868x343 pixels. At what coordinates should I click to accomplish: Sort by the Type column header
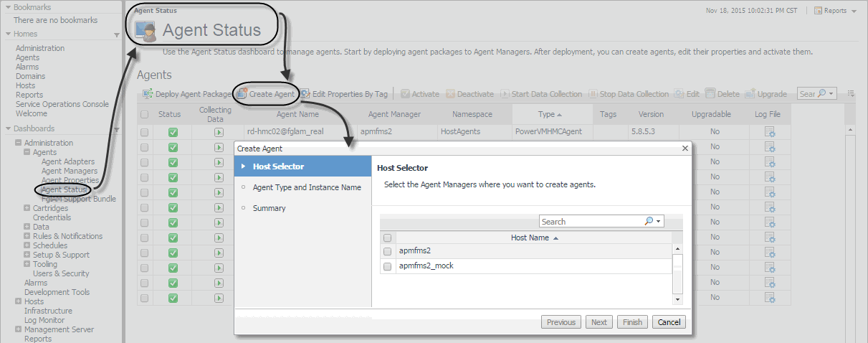tap(547, 114)
